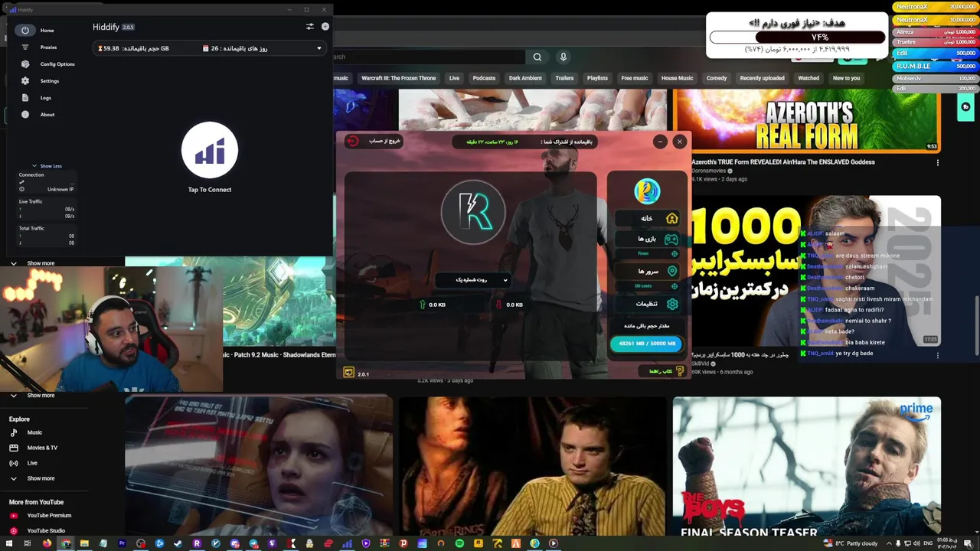The image size is (980, 551).
Task: Open Chrome from the taskbar
Action: [x=67, y=543]
